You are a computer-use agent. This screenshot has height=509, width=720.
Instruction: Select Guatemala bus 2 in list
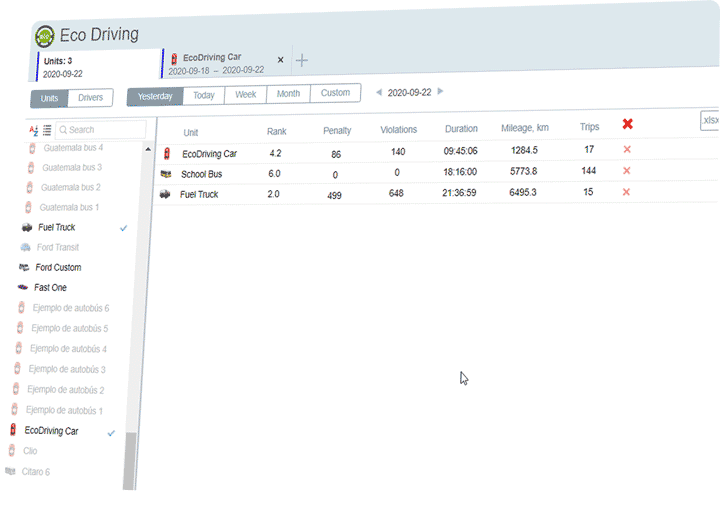71,187
